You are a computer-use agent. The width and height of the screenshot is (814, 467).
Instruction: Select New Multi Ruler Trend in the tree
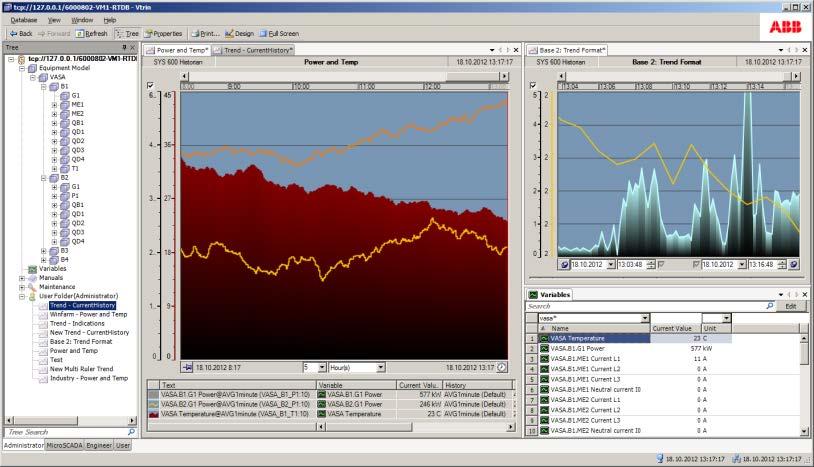[x=81, y=369]
